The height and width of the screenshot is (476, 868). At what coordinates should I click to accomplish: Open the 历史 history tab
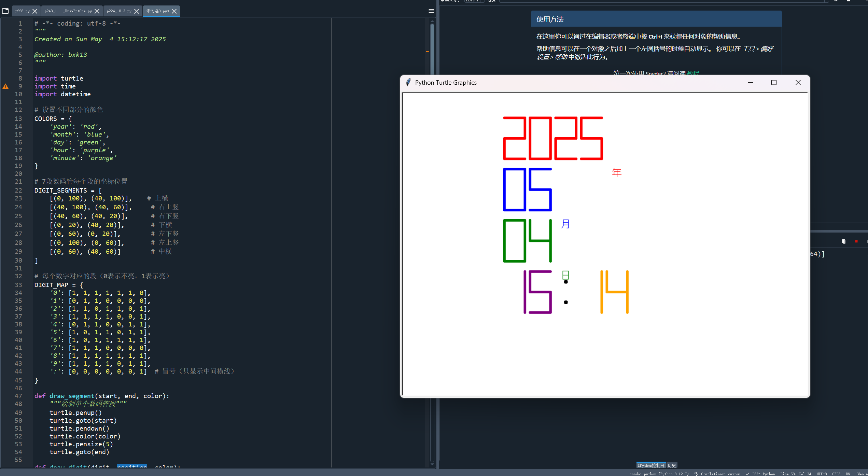[672, 465]
